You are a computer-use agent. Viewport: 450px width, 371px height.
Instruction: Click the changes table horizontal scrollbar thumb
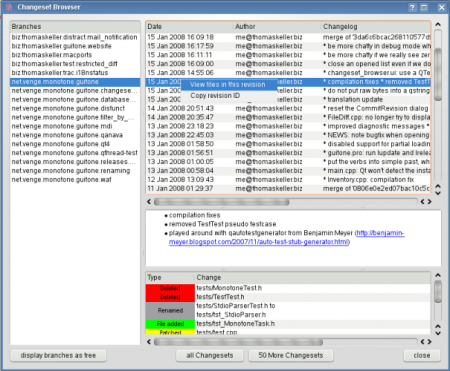coord(238,342)
